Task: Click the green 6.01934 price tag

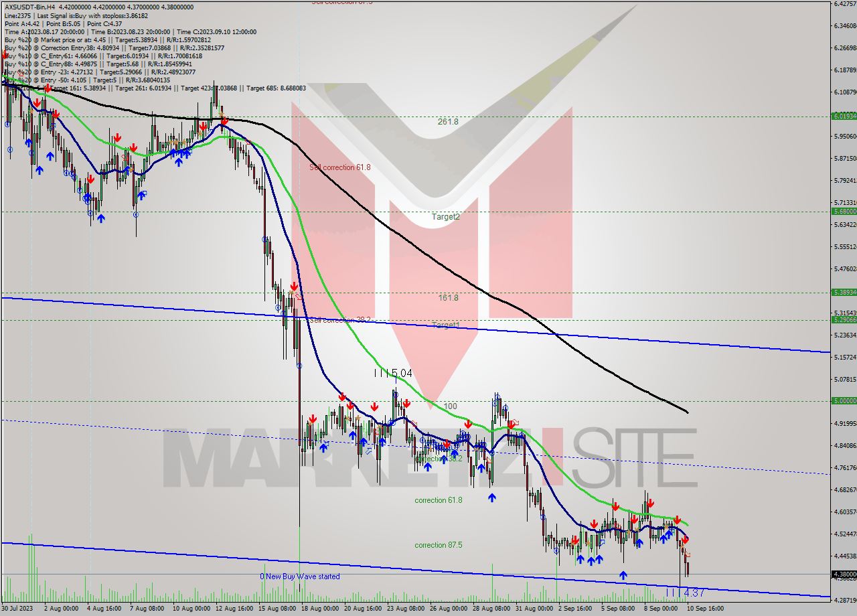Action: 844,116
